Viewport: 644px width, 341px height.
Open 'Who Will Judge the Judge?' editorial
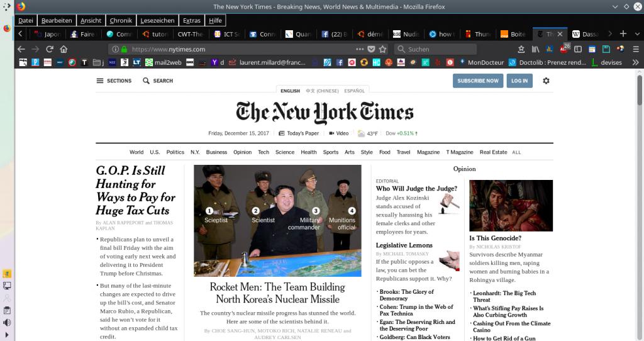416,189
